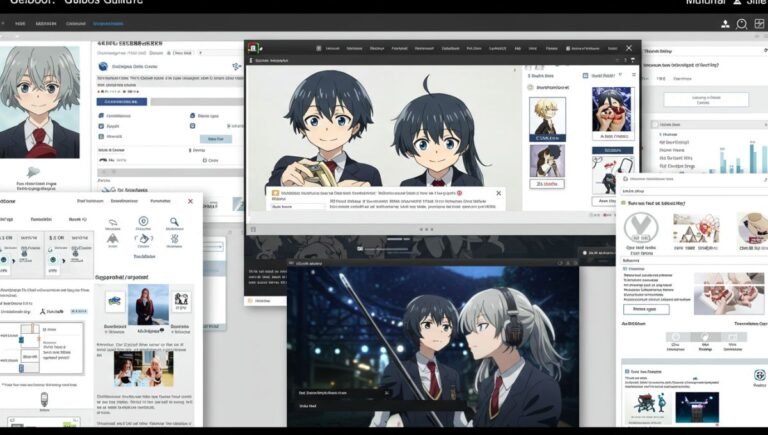Open the hamburger menu in viewer side panel

(634, 75)
